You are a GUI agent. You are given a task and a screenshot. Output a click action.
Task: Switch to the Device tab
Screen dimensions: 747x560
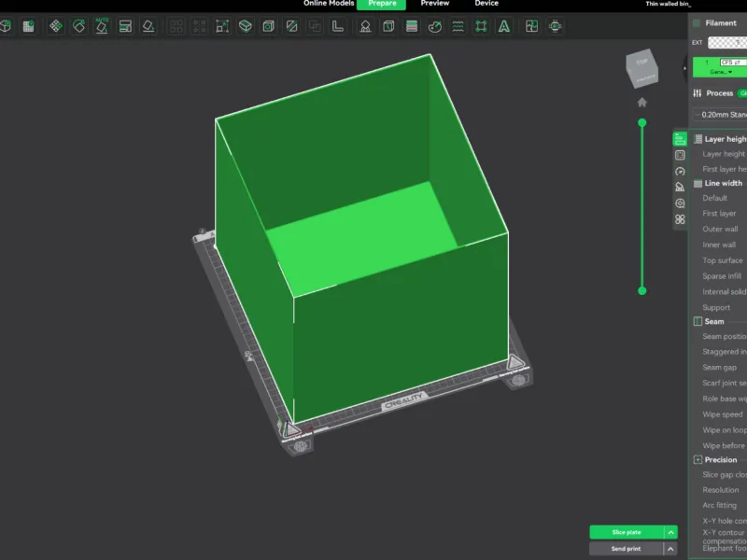coord(486,4)
